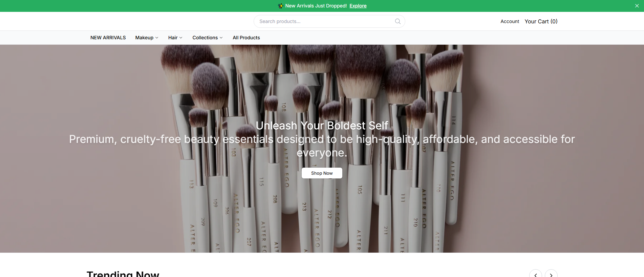Open the NEW ARRIVALS page
Image resolution: width=644 pixels, height=277 pixels.
(108, 38)
